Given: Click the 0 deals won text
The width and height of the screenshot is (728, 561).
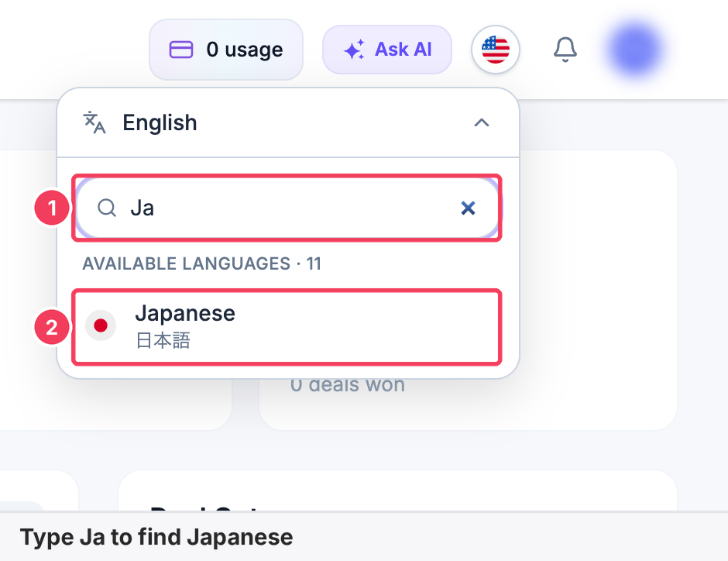Looking at the screenshot, I should pyautogui.click(x=348, y=384).
